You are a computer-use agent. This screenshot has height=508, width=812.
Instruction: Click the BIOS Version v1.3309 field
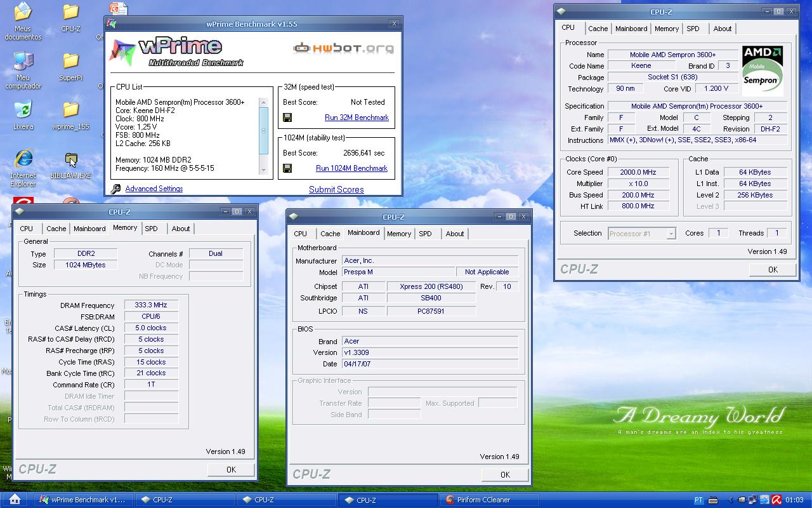point(429,352)
